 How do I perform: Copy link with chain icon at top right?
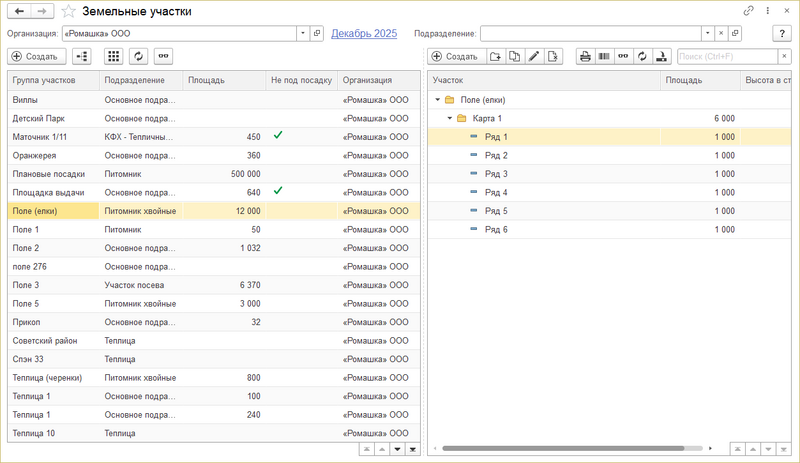click(748, 11)
